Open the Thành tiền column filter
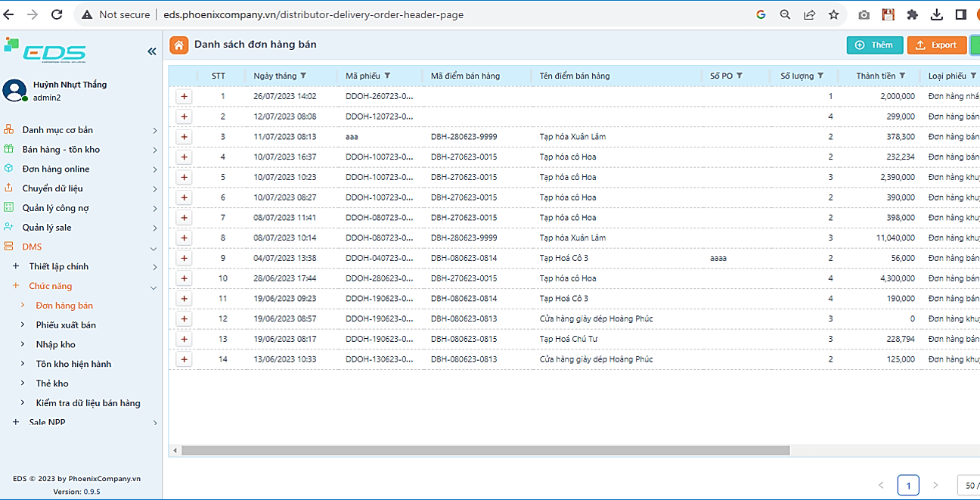 pyautogui.click(x=903, y=76)
